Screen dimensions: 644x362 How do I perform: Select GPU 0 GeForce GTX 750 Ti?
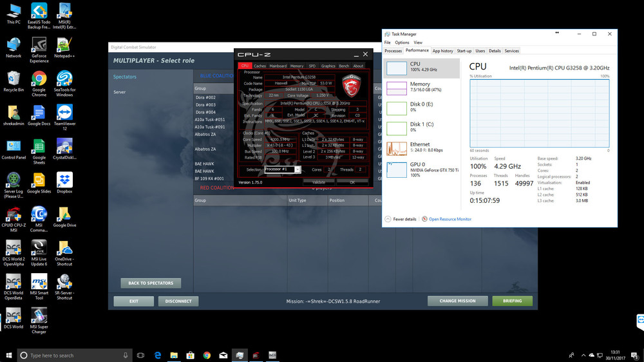[x=422, y=169]
